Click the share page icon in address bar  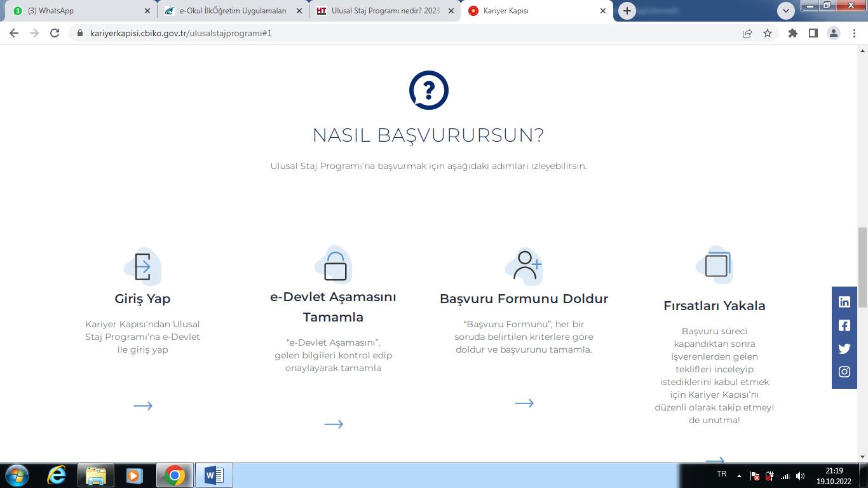click(747, 33)
